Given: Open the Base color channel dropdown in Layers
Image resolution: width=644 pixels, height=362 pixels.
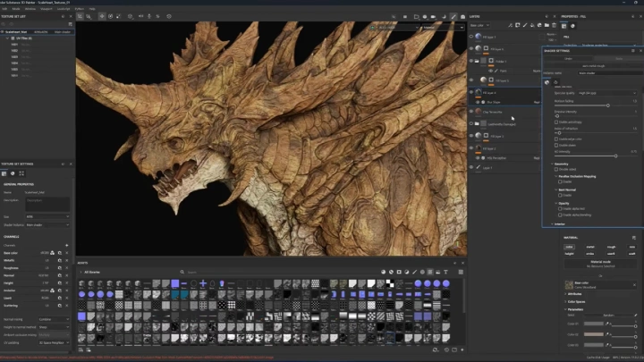Looking at the screenshot, I should [479, 25].
